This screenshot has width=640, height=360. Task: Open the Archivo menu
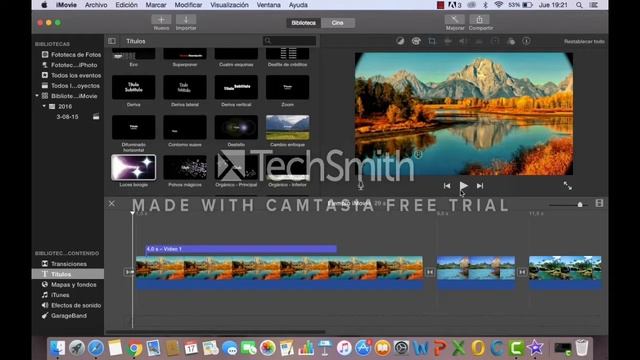[96, 5]
